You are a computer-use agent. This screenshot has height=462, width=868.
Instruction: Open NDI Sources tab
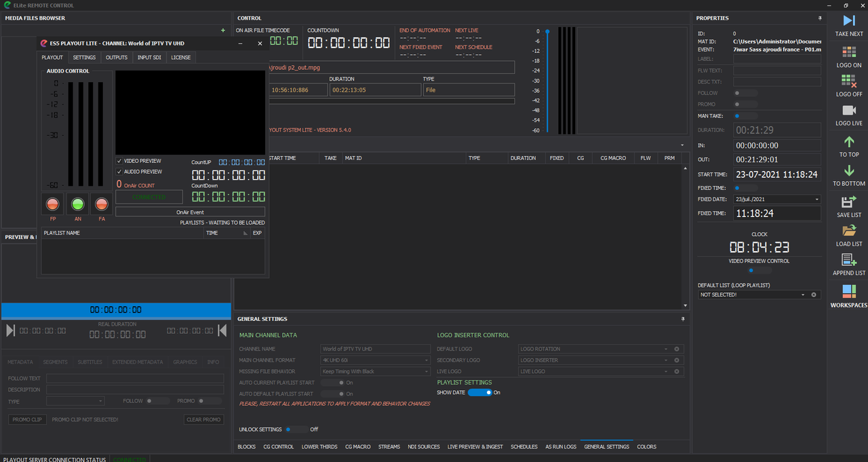(x=424, y=447)
